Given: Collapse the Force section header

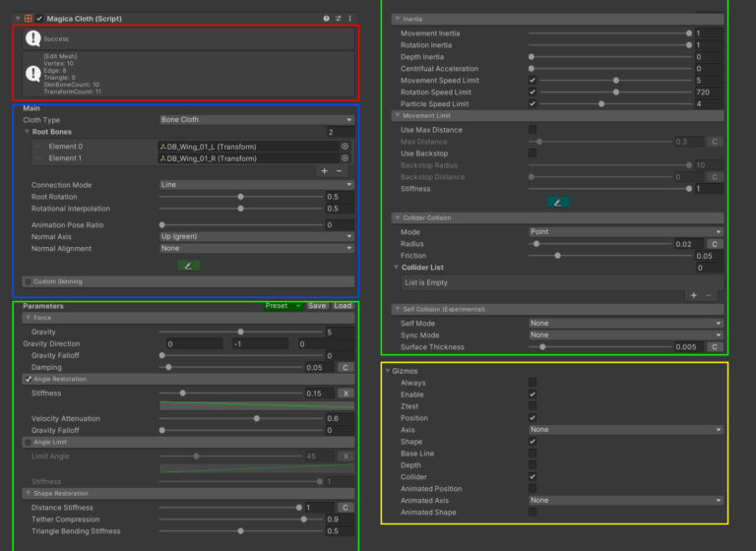Looking at the screenshot, I should [x=188, y=318].
